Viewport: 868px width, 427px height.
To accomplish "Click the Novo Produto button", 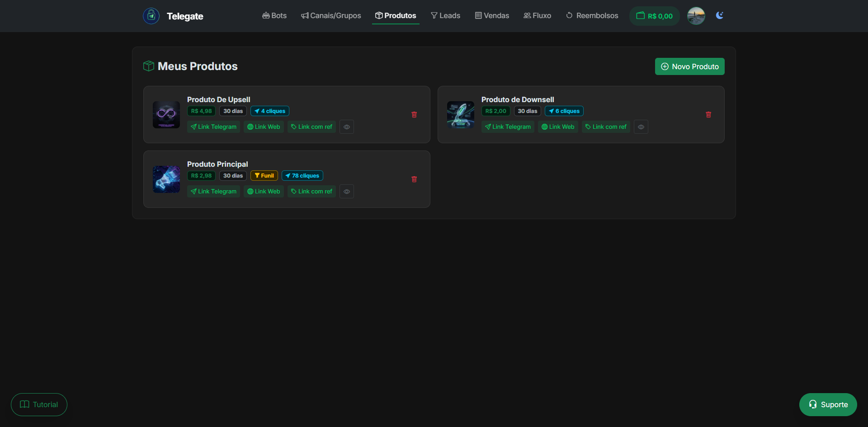I will 689,66.
